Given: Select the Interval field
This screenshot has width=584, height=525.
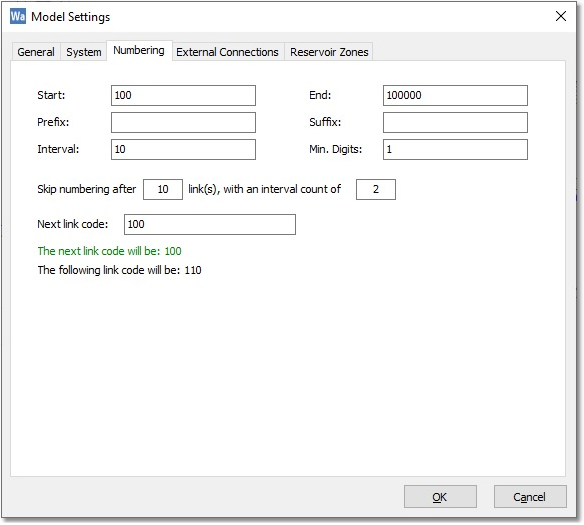Looking at the screenshot, I should pos(183,149).
